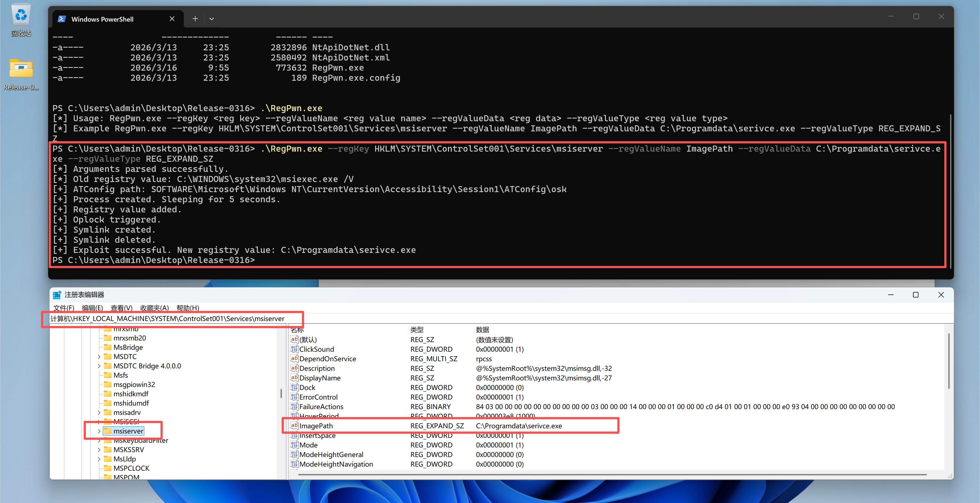
Task: Open the 文件(F) menu
Action: (x=63, y=308)
